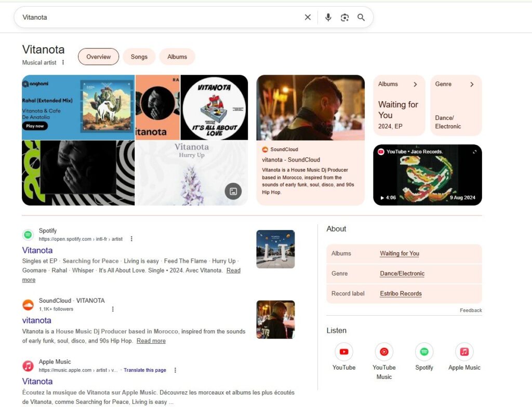The image size is (532, 407).
Task: Listen on Spotify icon
Action: pos(424,352)
